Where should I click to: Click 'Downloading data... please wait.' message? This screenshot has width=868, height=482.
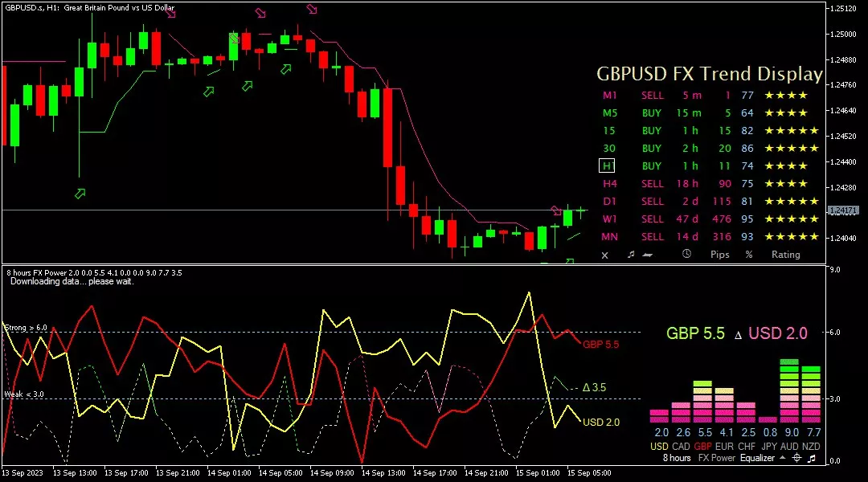tap(72, 281)
